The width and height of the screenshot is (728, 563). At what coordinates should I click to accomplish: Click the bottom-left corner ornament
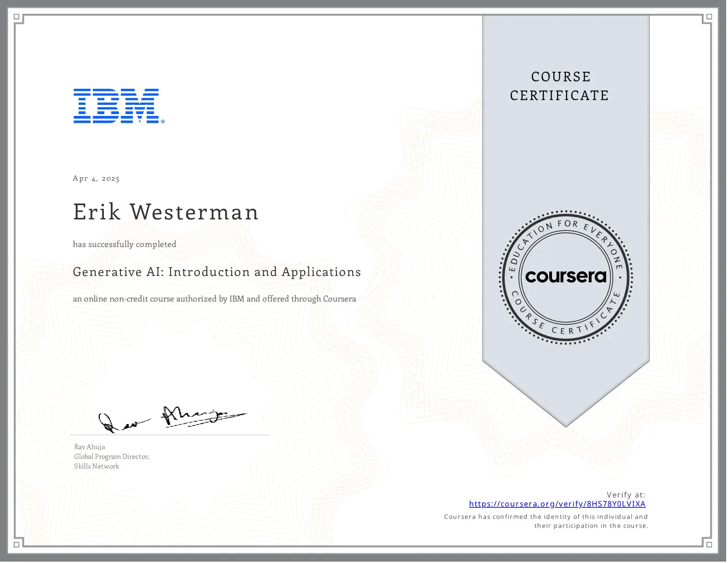[x=17, y=545]
